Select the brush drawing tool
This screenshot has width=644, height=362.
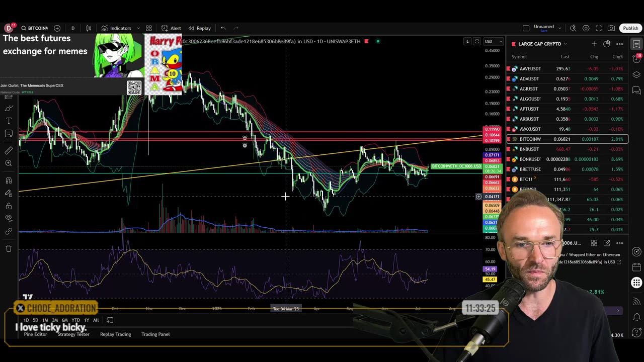9,108
